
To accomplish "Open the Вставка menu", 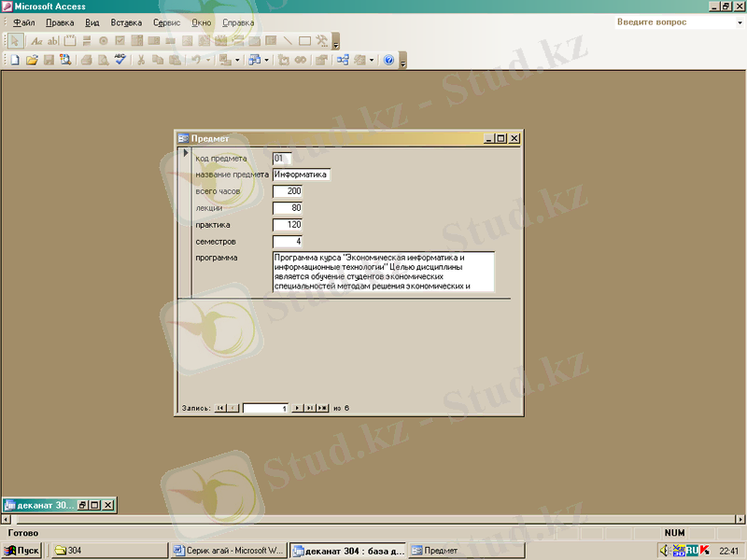I will [x=126, y=21].
